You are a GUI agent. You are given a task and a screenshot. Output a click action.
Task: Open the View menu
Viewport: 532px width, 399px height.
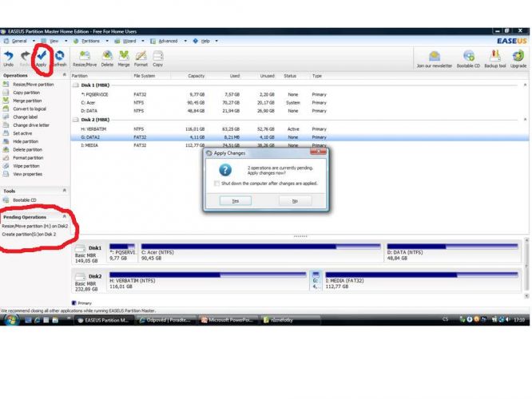(54, 41)
